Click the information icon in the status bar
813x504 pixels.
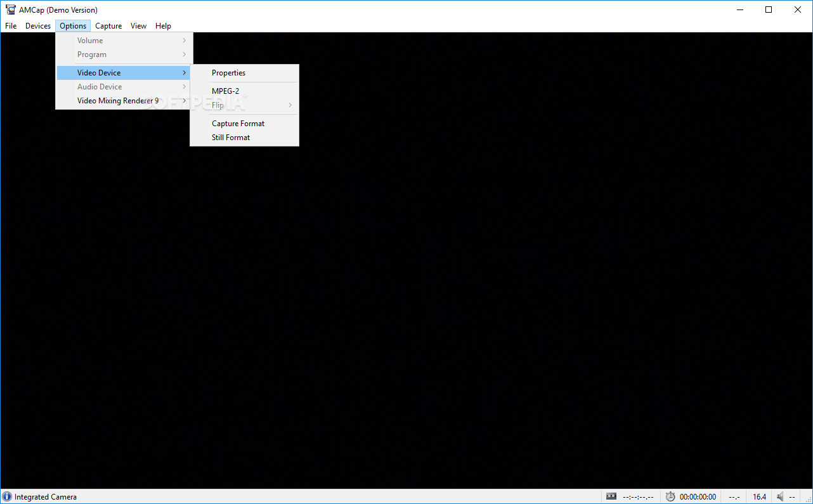6,496
